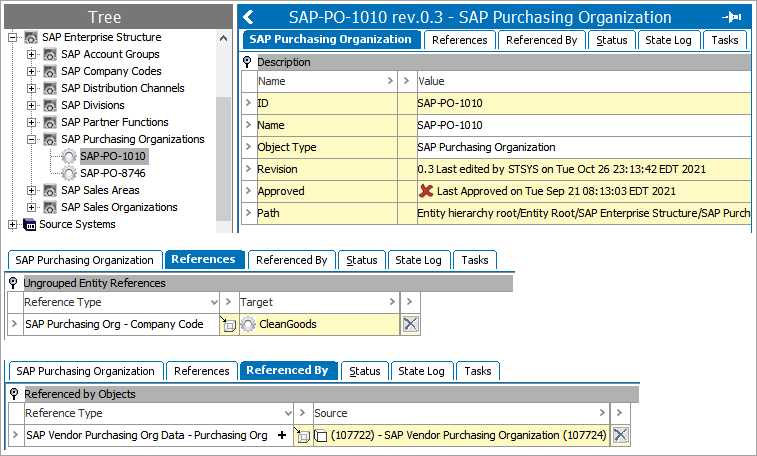Click the pin icon beside Ungrouped Entity References
This screenshot has height=456, width=757.
pos(13,283)
